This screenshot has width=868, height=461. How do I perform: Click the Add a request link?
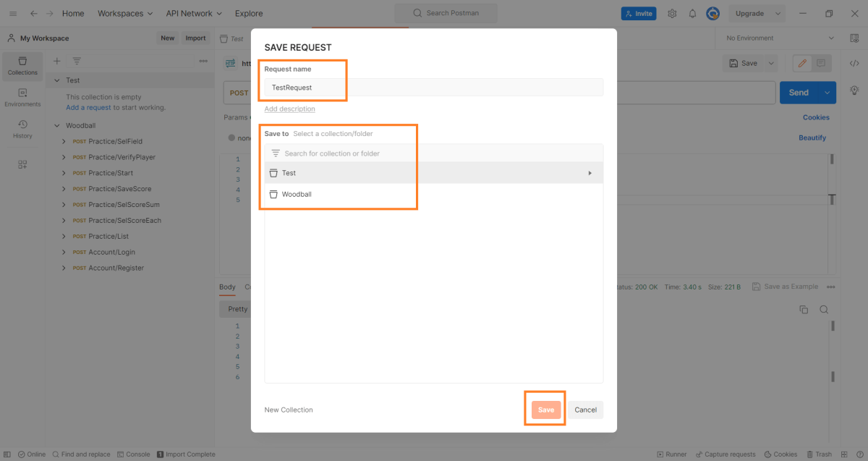88,107
